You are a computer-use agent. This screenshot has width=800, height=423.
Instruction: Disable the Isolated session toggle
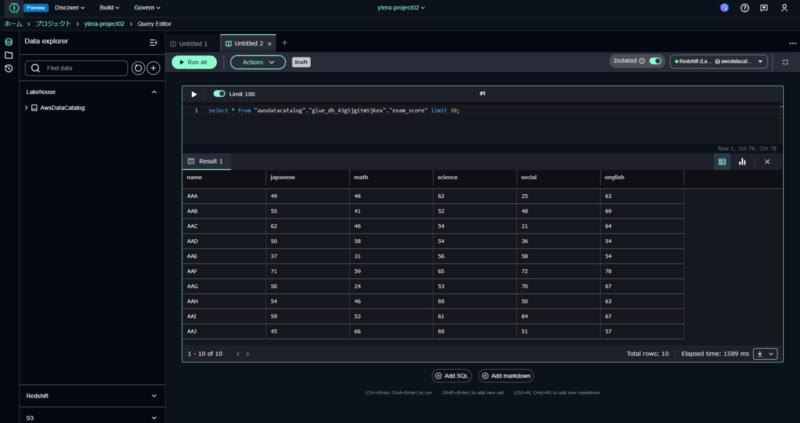click(655, 61)
